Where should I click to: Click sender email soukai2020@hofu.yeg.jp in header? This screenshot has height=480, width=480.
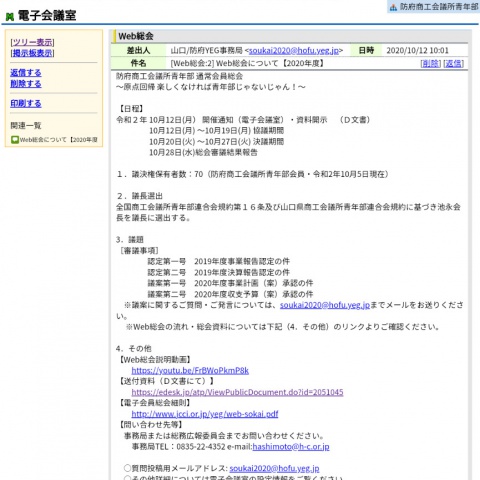click(x=294, y=51)
